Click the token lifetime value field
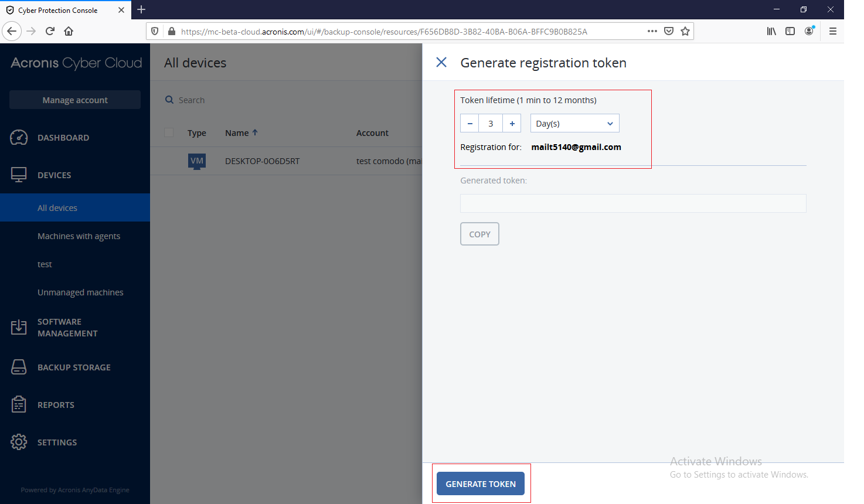Viewport: 864px width, 504px height. (x=491, y=123)
